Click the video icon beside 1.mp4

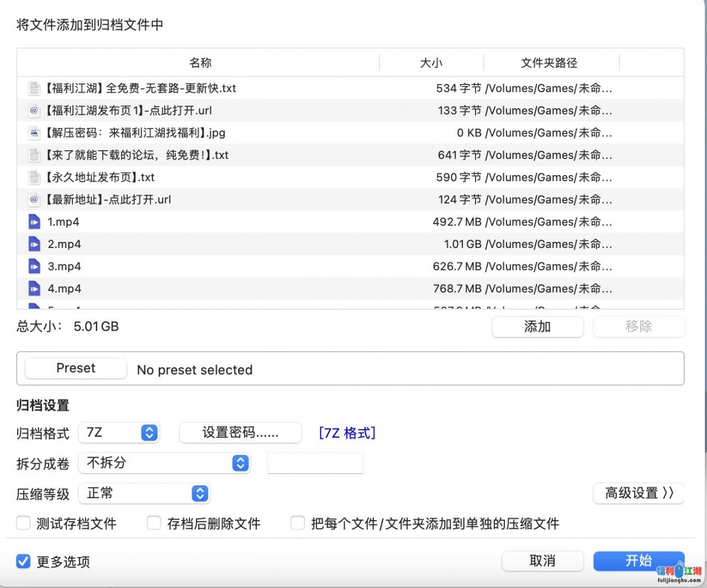tap(34, 222)
